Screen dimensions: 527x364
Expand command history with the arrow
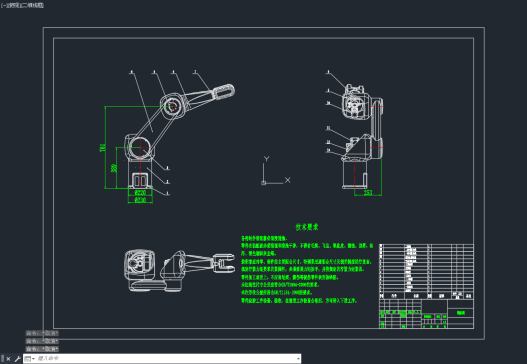[298, 359]
